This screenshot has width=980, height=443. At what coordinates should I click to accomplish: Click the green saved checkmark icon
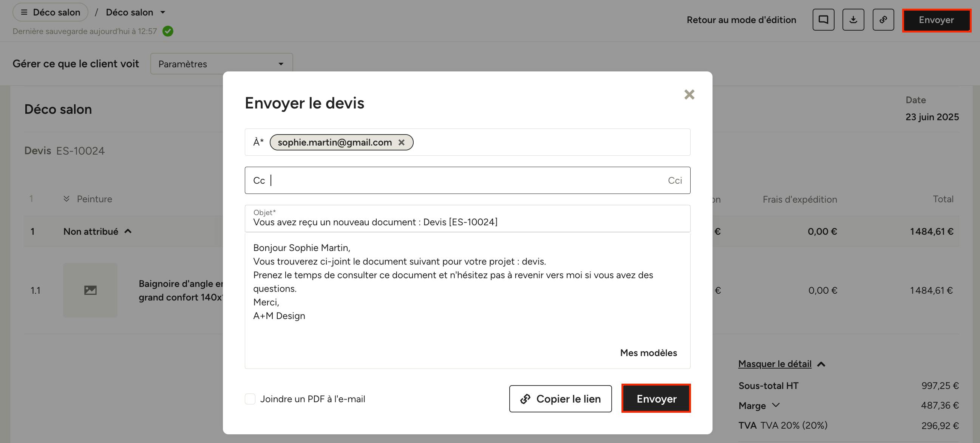pos(168,31)
